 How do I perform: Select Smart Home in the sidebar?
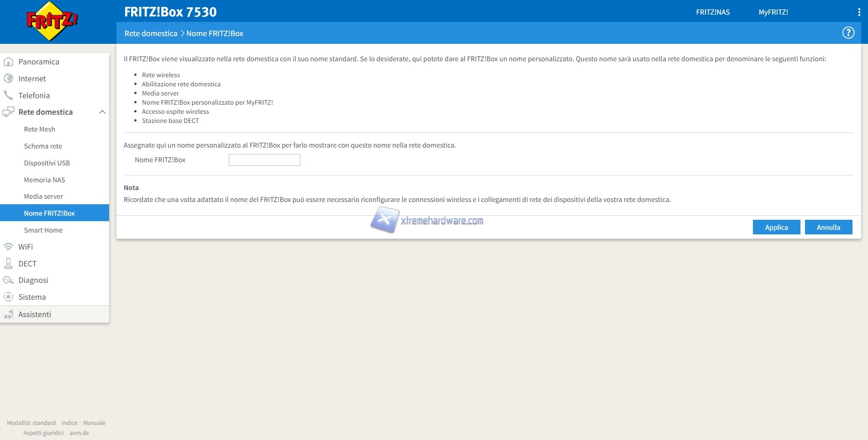point(43,230)
